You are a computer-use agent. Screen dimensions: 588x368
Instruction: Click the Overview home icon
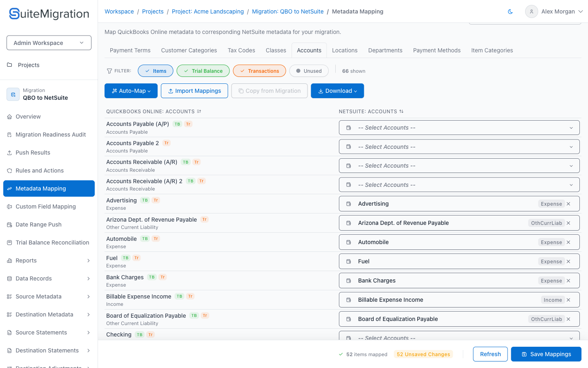(x=9, y=117)
